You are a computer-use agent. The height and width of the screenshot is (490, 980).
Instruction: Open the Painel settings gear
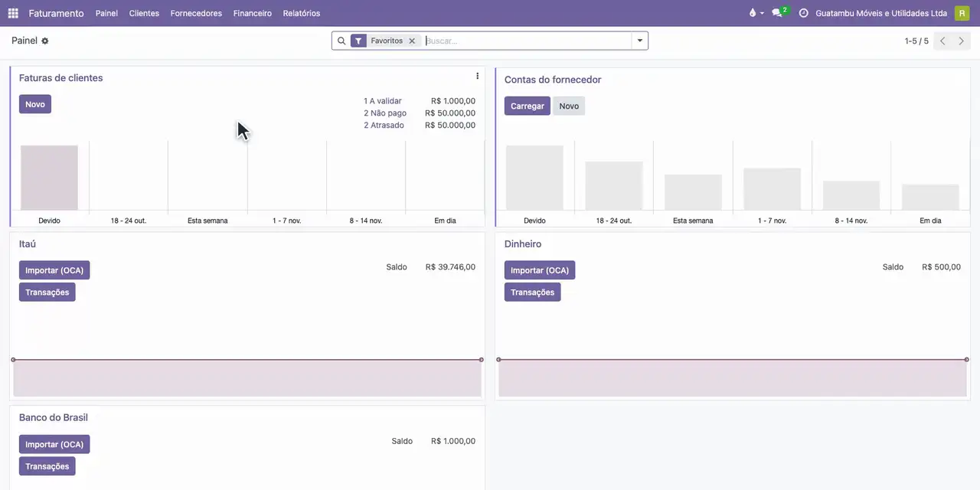45,41
